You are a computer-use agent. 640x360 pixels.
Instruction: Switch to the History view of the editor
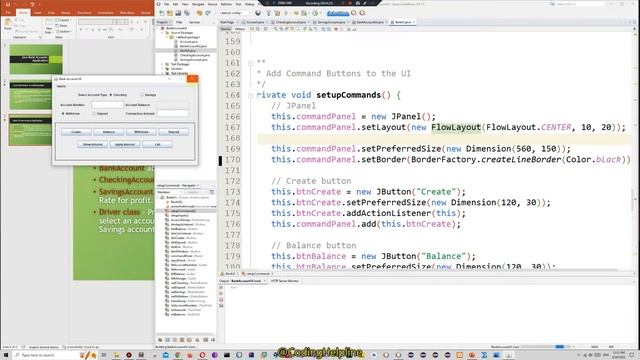point(240,29)
